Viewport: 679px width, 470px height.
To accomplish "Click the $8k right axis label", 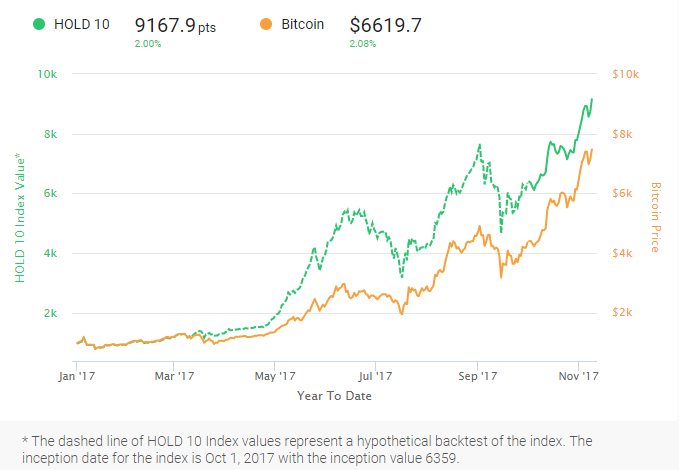I will point(622,134).
